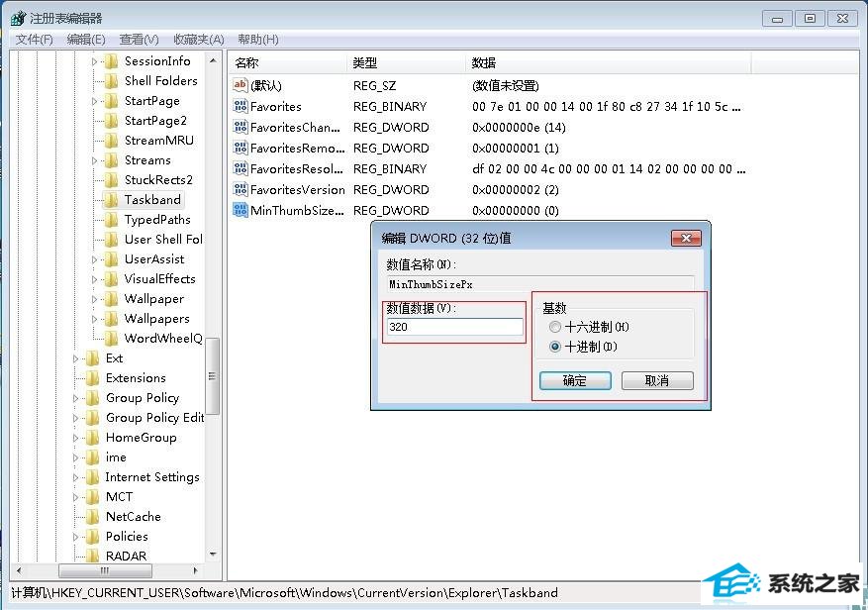Select the RADAR tree item
Image resolution: width=868 pixels, height=610 pixels.
tap(126, 557)
